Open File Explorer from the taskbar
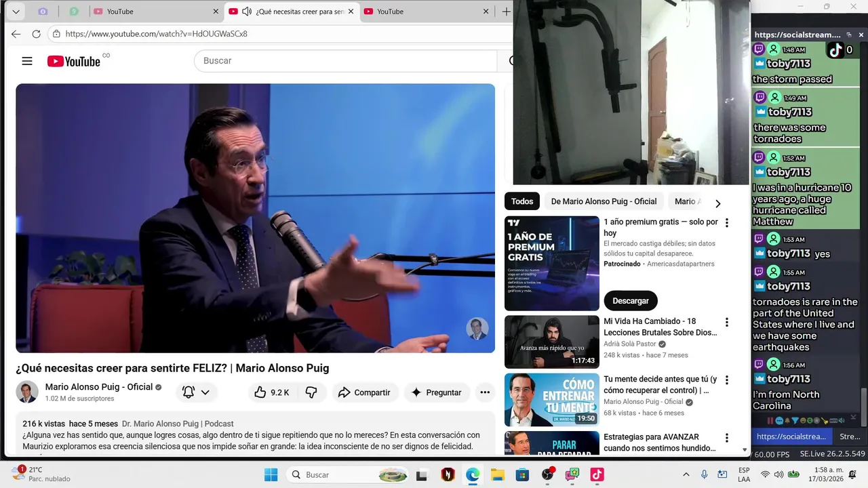Image resolution: width=868 pixels, height=488 pixels. click(x=498, y=474)
